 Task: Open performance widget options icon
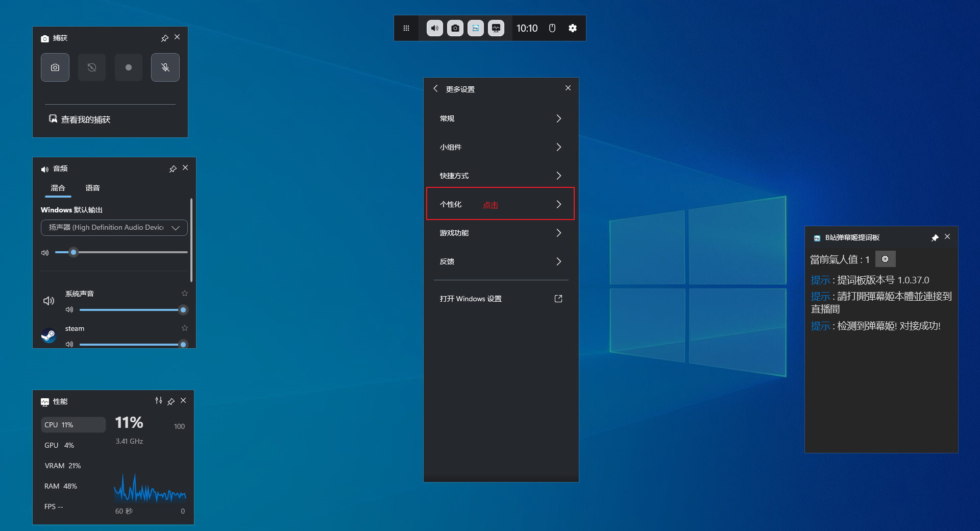tap(159, 401)
